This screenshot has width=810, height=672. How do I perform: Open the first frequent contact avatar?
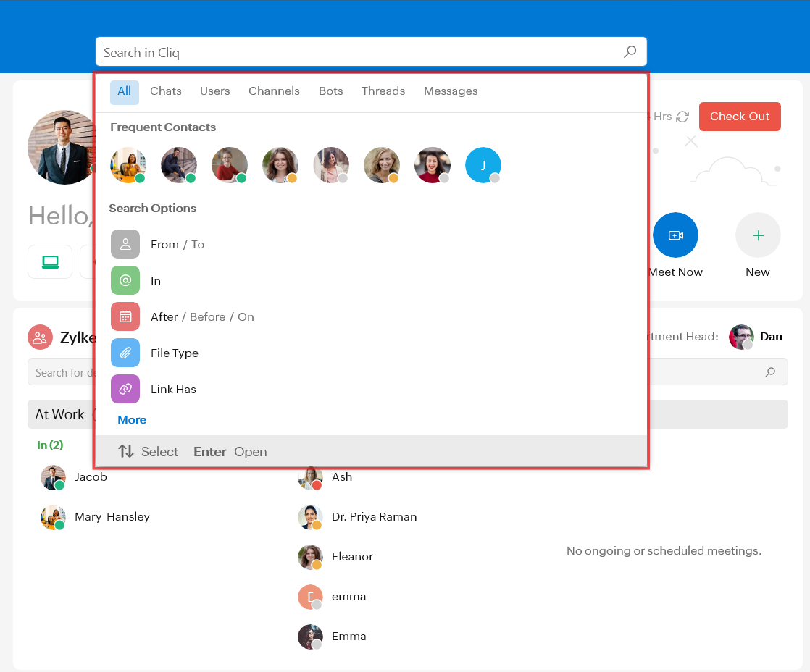point(128,165)
